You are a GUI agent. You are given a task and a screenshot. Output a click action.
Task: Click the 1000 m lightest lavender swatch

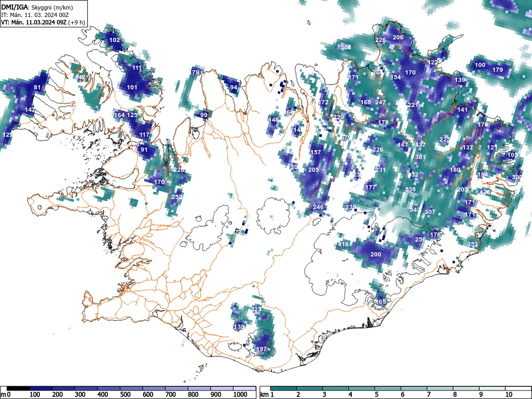click(245, 388)
